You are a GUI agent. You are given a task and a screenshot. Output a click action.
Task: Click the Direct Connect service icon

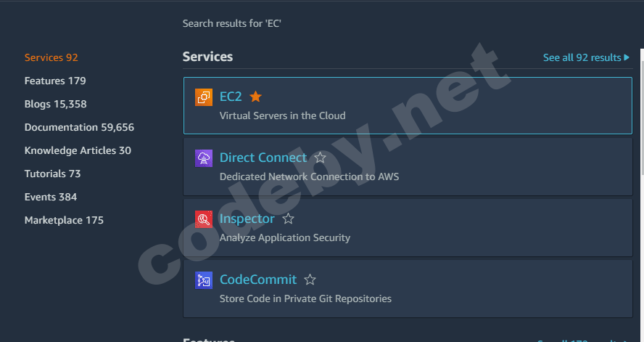click(204, 158)
